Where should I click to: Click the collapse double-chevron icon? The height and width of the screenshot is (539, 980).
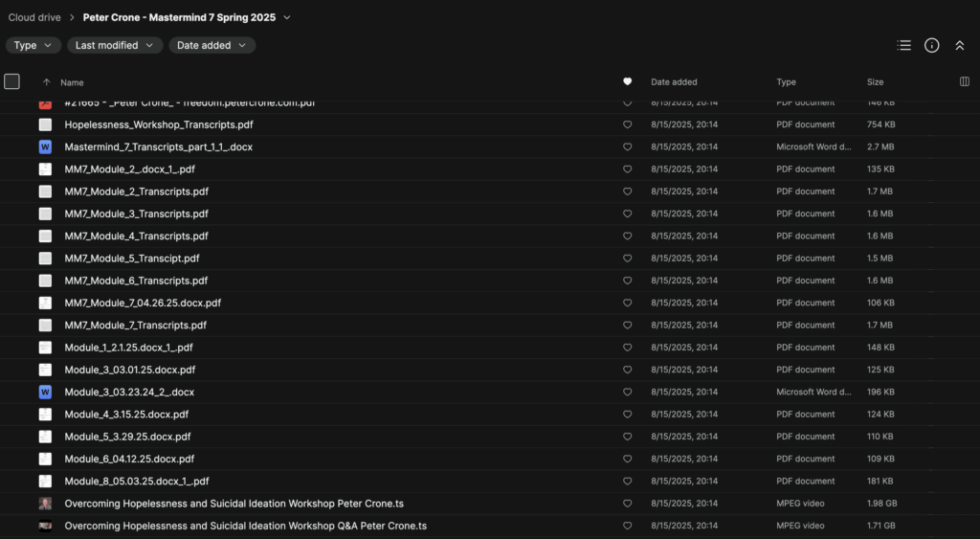pyautogui.click(x=960, y=45)
